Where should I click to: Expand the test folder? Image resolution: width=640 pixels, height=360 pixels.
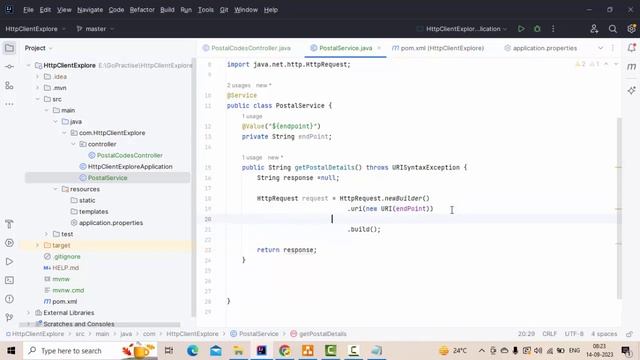47,234
